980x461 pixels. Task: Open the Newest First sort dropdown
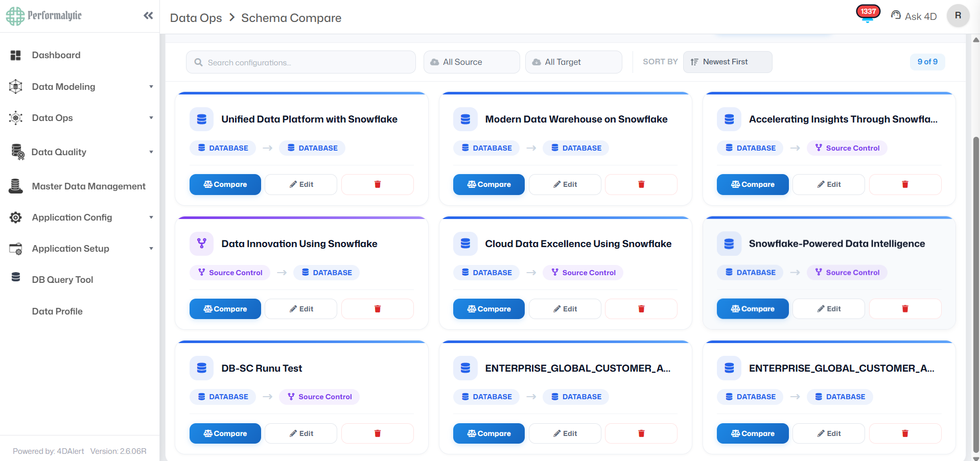tap(728, 62)
